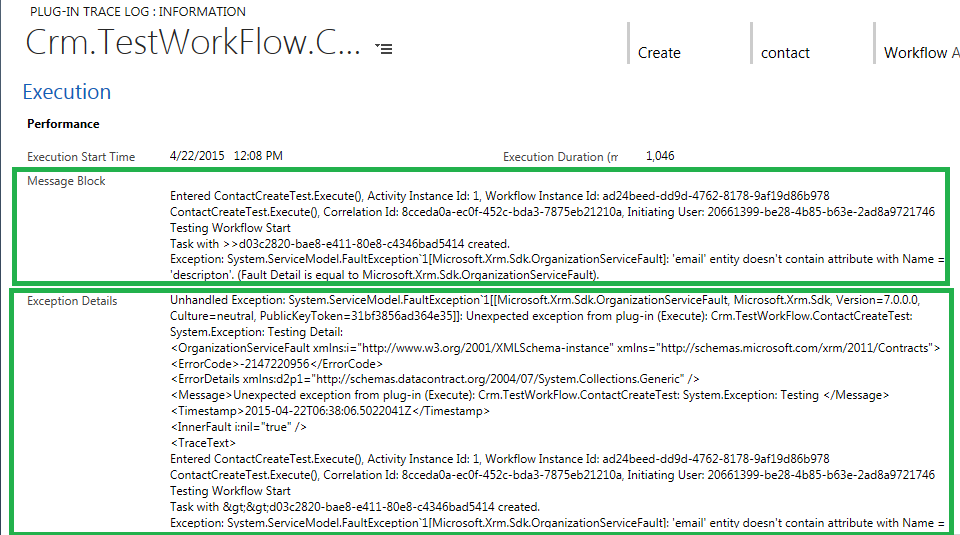Click the ErrorDetails xmlns line
This screenshot has width=960, height=535.
[435, 379]
